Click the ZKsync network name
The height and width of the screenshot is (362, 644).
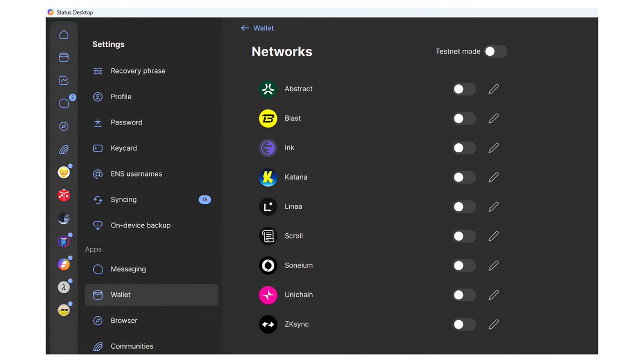[x=297, y=324]
